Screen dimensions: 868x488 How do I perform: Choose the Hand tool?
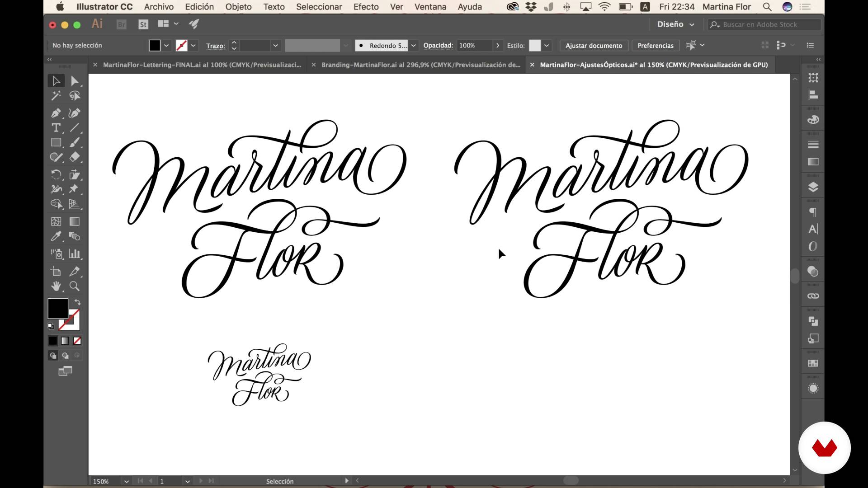[x=56, y=286]
